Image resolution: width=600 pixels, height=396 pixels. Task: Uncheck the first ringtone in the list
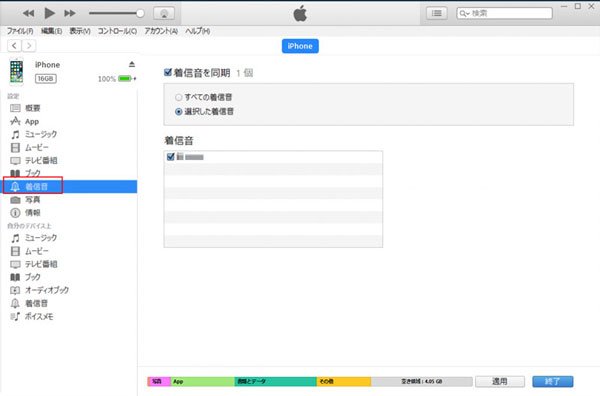point(171,157)
